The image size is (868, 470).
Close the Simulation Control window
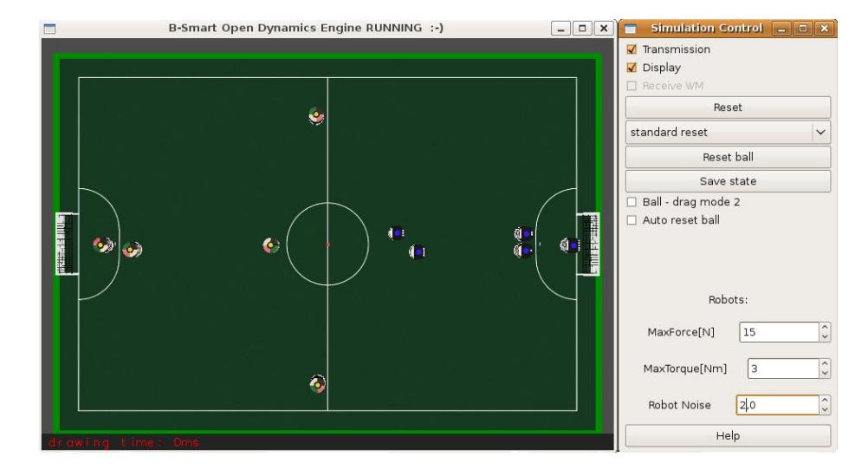click(825, 29)
